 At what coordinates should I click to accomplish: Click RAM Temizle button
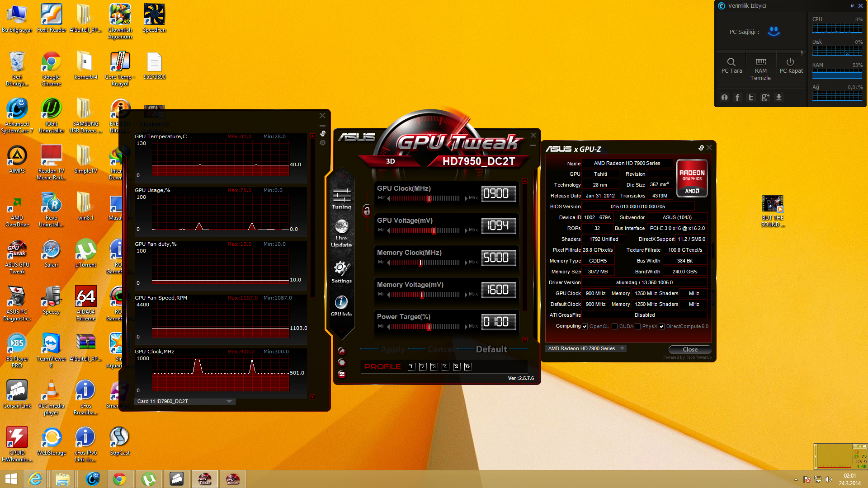[x=760, y=69]
